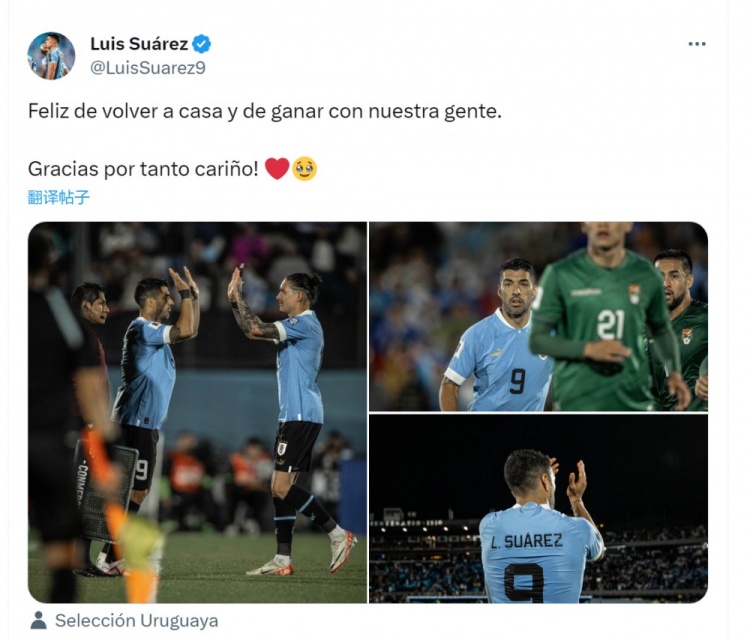
Task: Open the L. SUÁREZ back jersey photo
Action: pyautogui.click(x=539, y=509)
